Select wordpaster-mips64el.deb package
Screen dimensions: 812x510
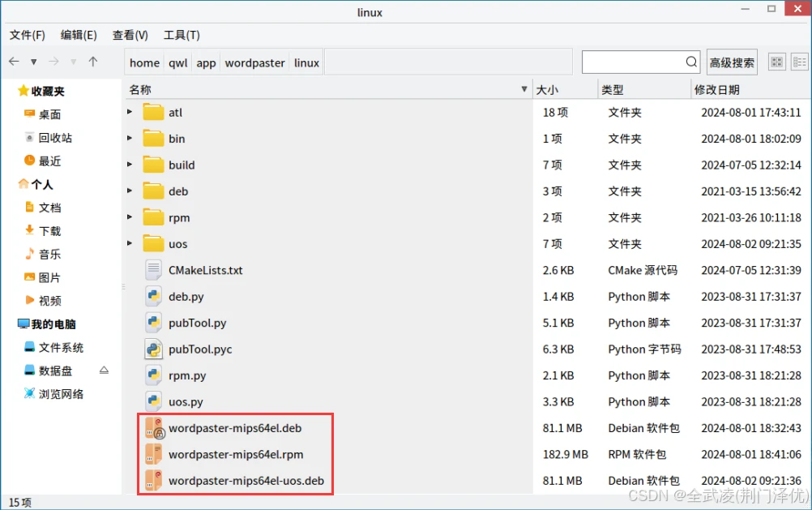235,428
